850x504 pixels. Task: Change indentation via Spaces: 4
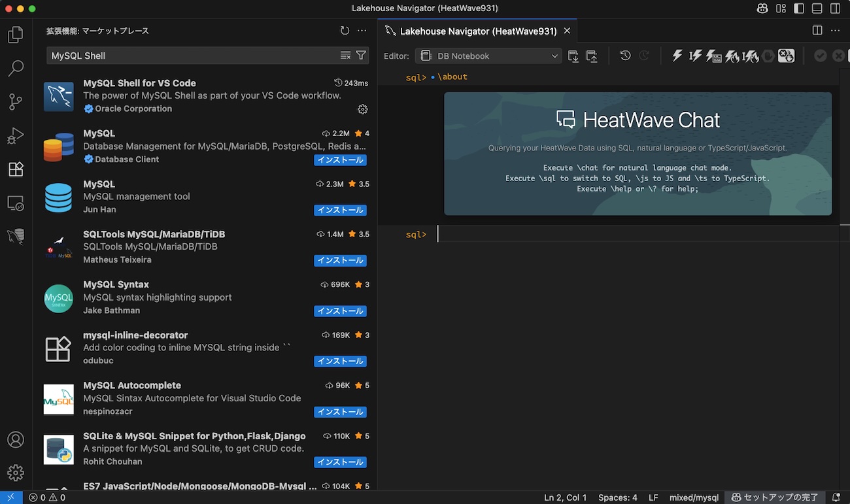coord(617,497)
